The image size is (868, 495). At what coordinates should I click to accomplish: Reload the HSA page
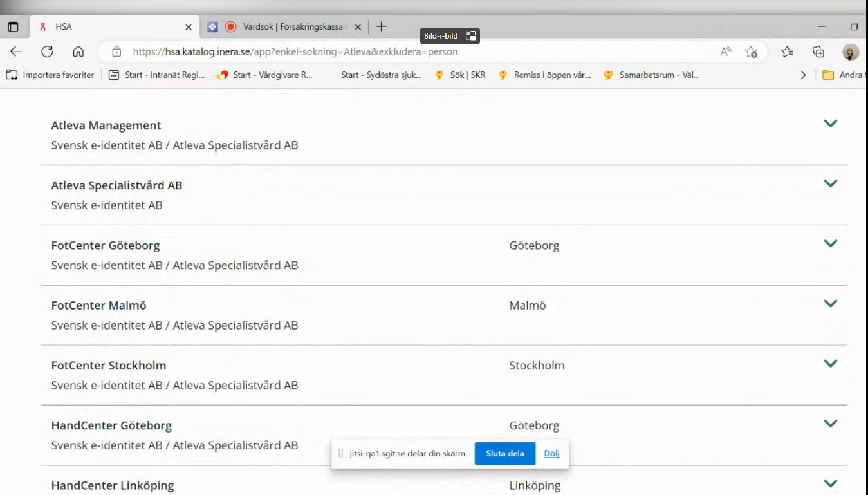47,51
